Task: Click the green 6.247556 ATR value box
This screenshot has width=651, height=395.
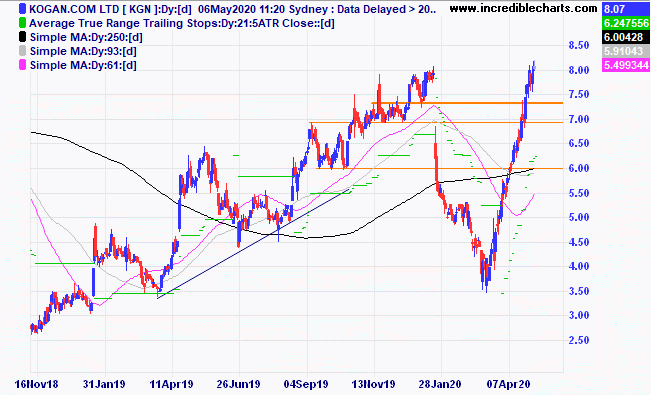Action: (626, 23)
